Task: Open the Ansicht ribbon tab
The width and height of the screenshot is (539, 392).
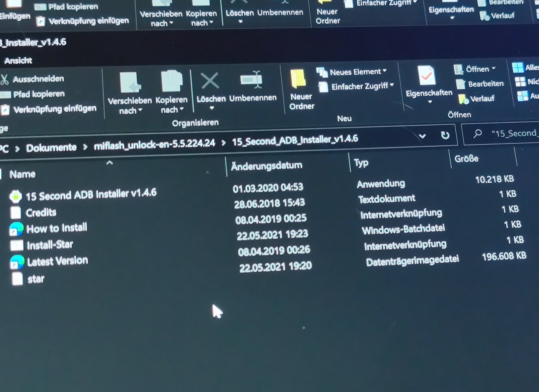Action: coord(18,61)
